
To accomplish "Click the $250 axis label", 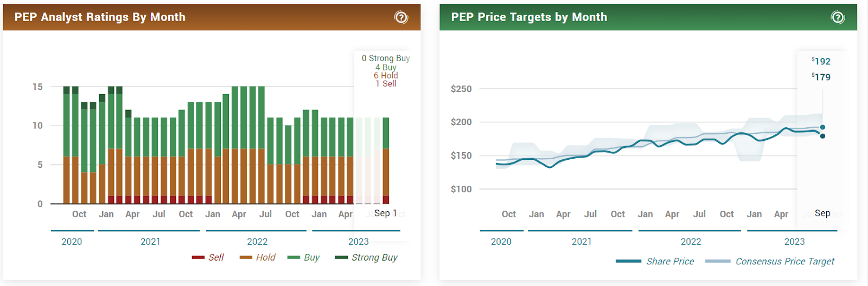I will click(x=461, y=89).
